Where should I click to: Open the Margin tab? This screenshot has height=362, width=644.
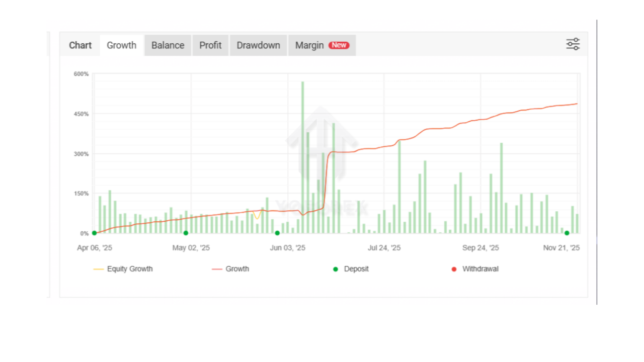(x=309, y=45)
